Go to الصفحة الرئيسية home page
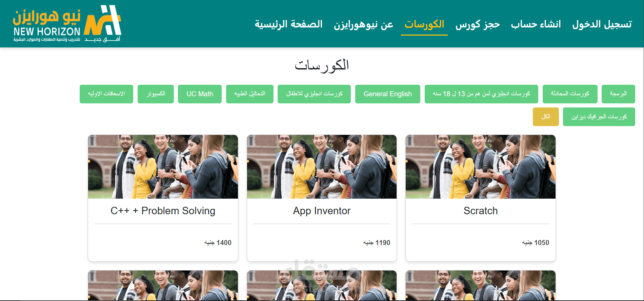This screenshot has width=644, height=301. click(288, 24)
